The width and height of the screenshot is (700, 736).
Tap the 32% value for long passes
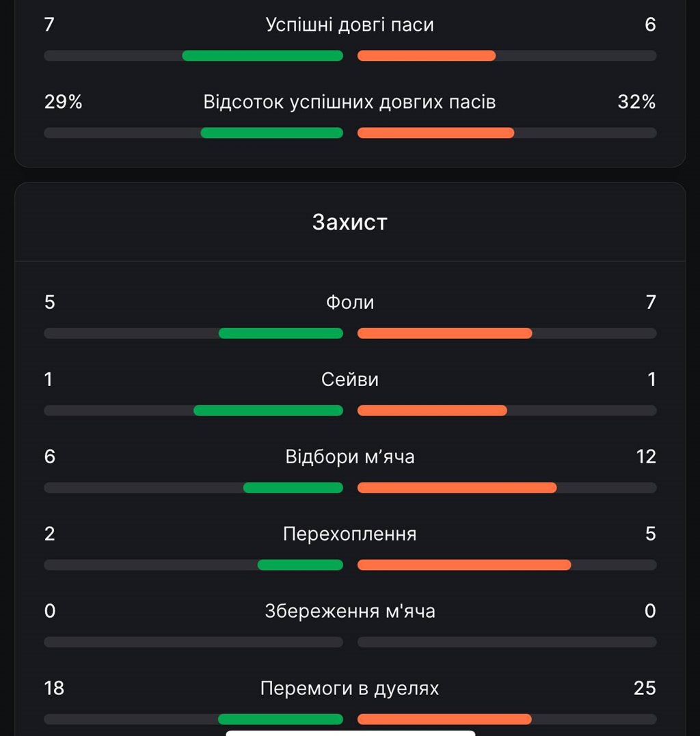click(636, 102)
